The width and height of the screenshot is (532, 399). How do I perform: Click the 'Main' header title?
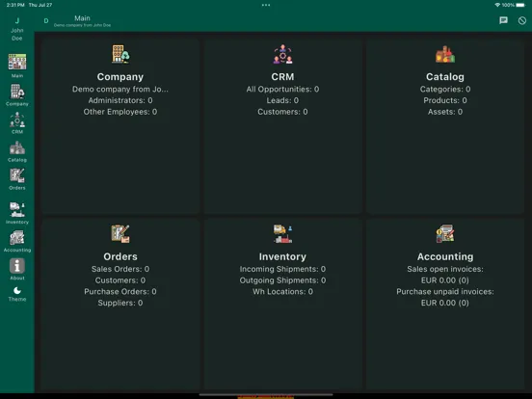[x=82, y=18]
